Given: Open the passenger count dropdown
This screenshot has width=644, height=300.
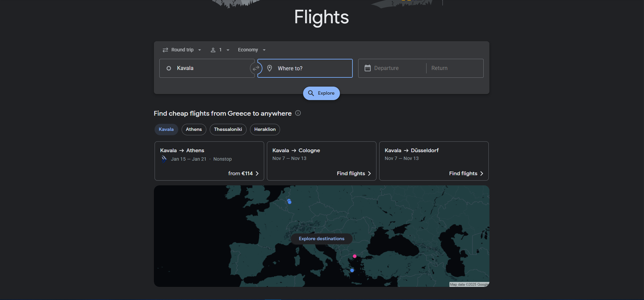Looking at the screenshot, I should point(220,50).
